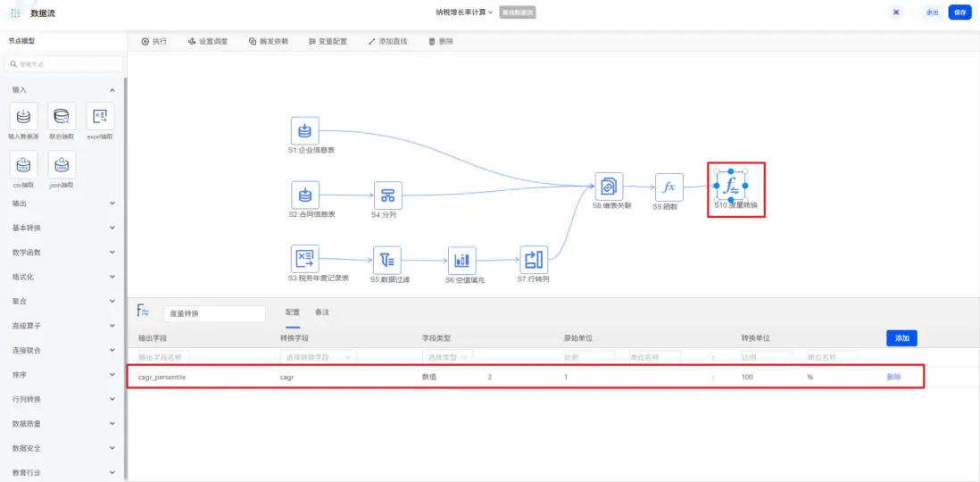
Task: Click the fullscreen toggle icon near 退出
Action: pyautogui.click(x=896, y=12)
